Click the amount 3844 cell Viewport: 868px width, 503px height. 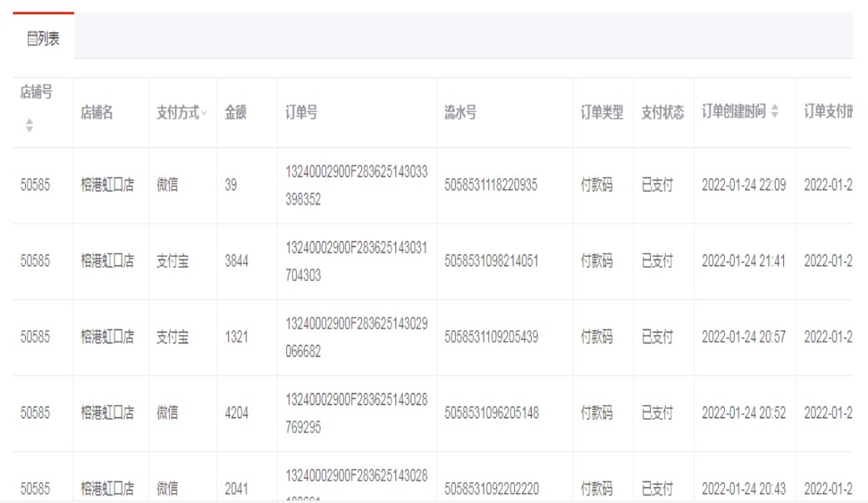236,261
